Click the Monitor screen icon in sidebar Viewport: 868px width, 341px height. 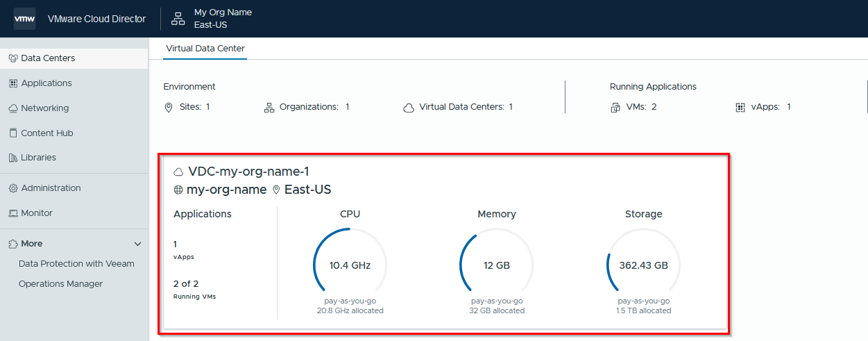tap(13, 213)
